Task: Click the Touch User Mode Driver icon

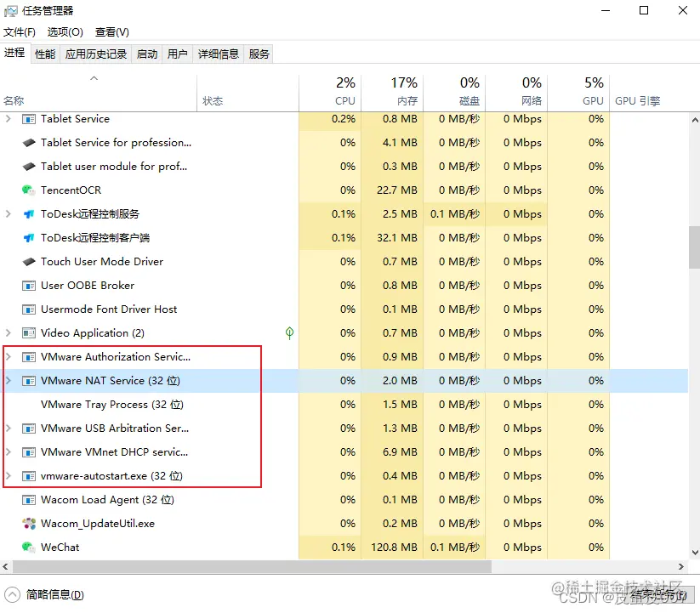Action: [x=29, y=262]
